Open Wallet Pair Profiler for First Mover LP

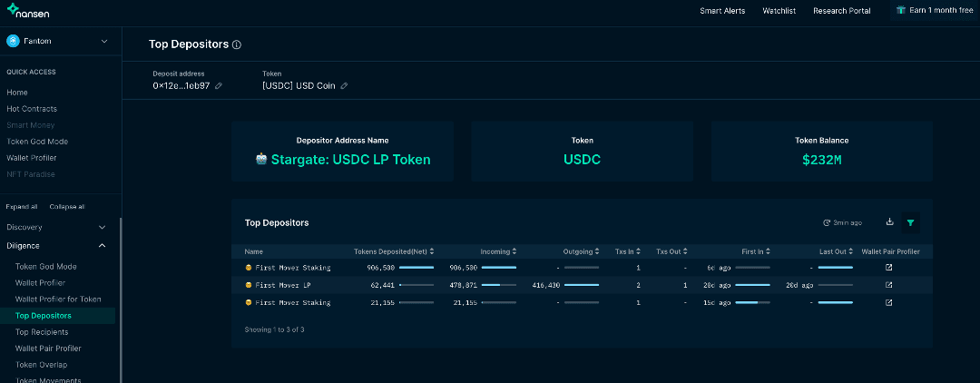click(888, 284)
